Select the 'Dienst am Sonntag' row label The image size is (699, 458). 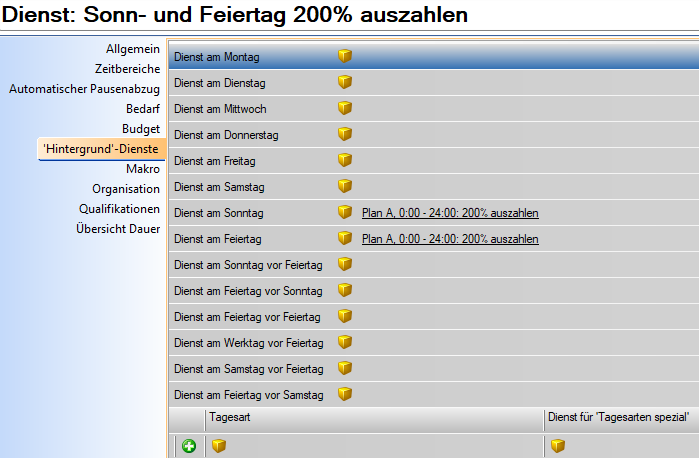click(219, 213)
